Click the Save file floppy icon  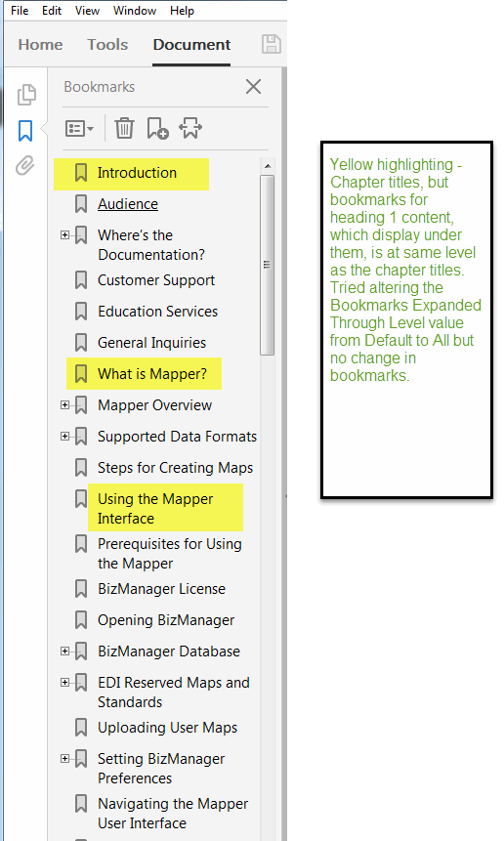272,44
